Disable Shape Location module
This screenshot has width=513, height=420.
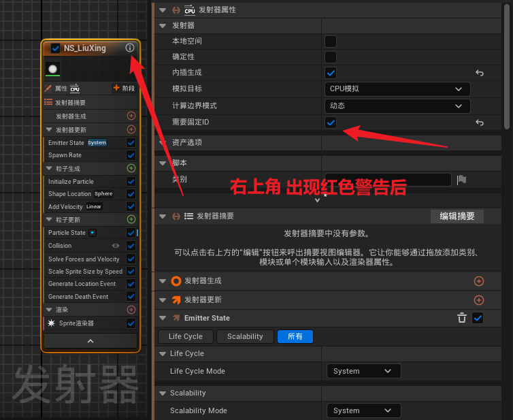[131, 194]
